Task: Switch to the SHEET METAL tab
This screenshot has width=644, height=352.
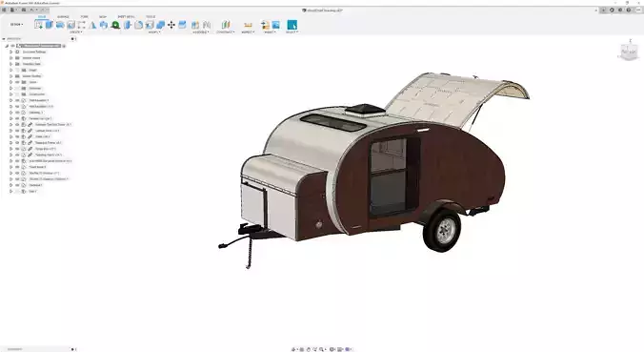Action: (x=126, y=17)
